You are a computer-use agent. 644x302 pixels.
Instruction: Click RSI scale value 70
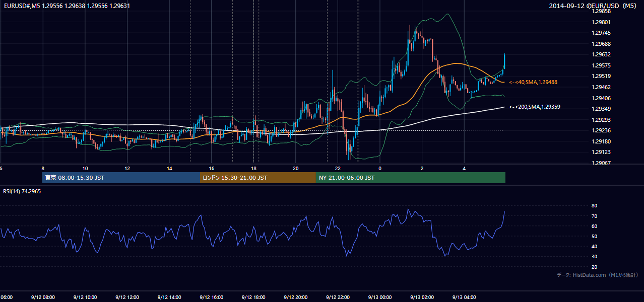tap(594, 216)
